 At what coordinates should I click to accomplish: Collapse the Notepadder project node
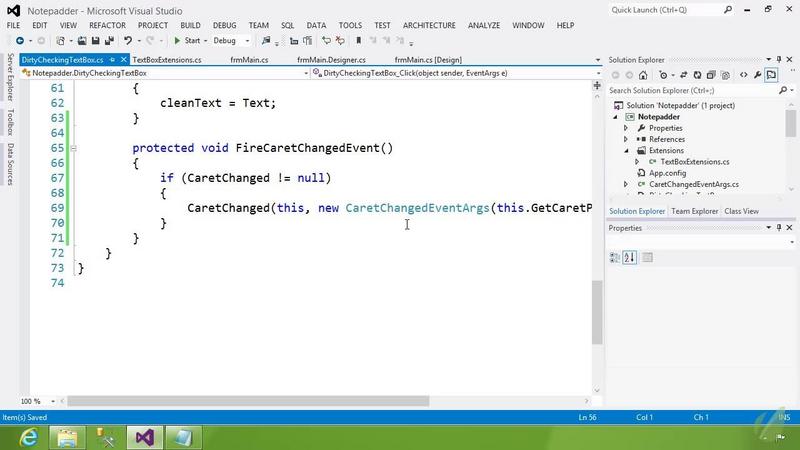(615, 117)
